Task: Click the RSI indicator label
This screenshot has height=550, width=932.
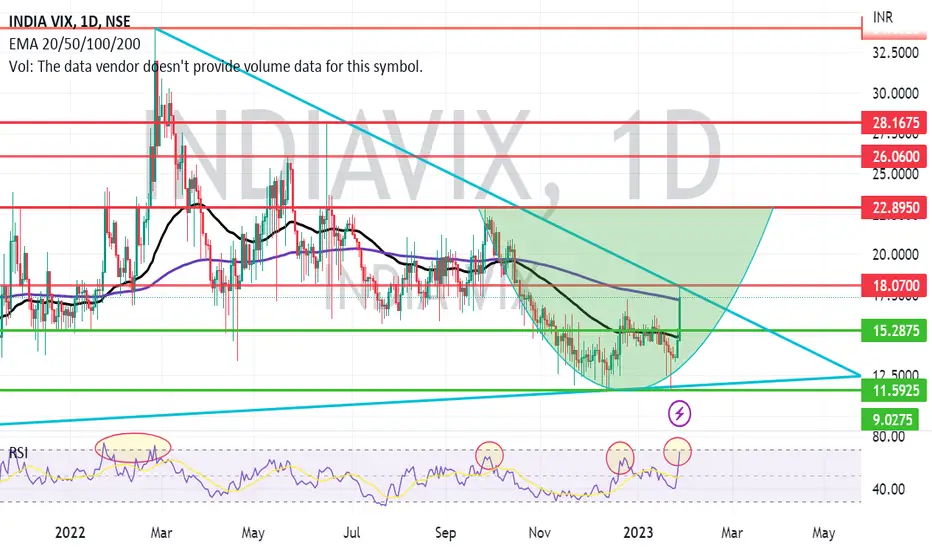Action: click(x=18, y=453)
